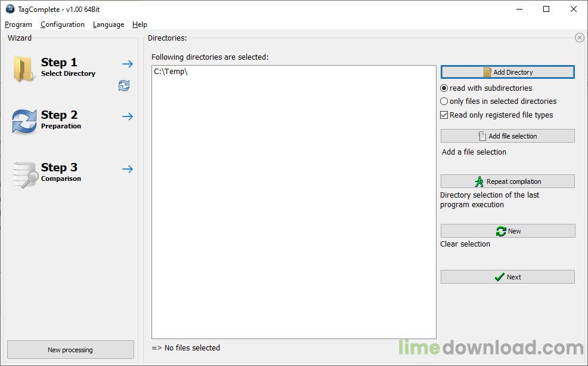Click the 'Step 1' heading text

pyautogui.click(x=59, y=62)
